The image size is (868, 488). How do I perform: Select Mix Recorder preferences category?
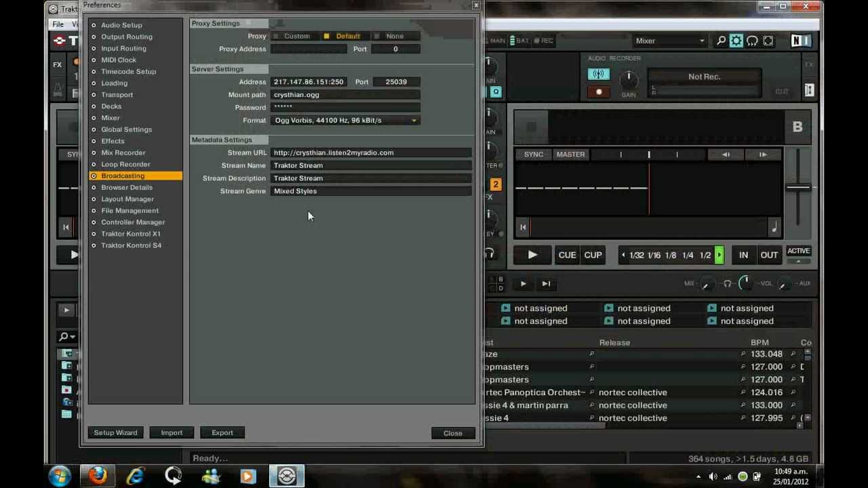pos(123,152)
